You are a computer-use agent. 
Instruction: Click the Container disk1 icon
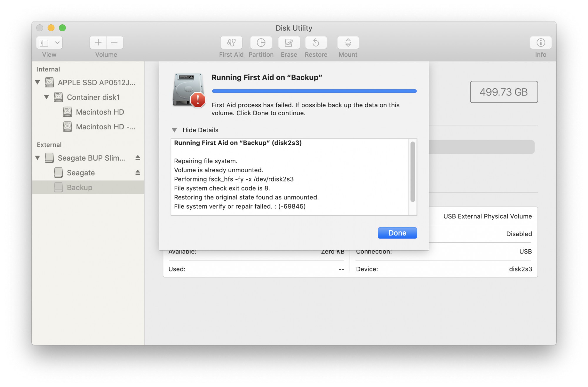(58, 97)
